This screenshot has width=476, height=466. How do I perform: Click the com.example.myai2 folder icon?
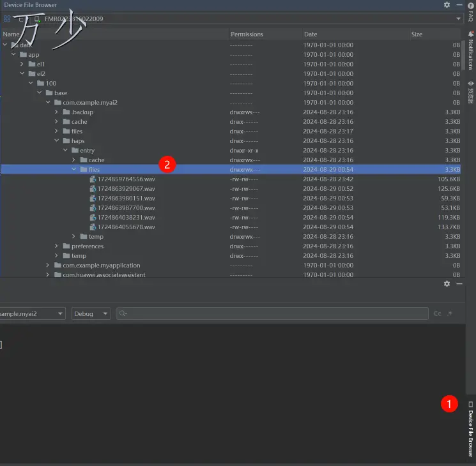[x=58, y=103]
